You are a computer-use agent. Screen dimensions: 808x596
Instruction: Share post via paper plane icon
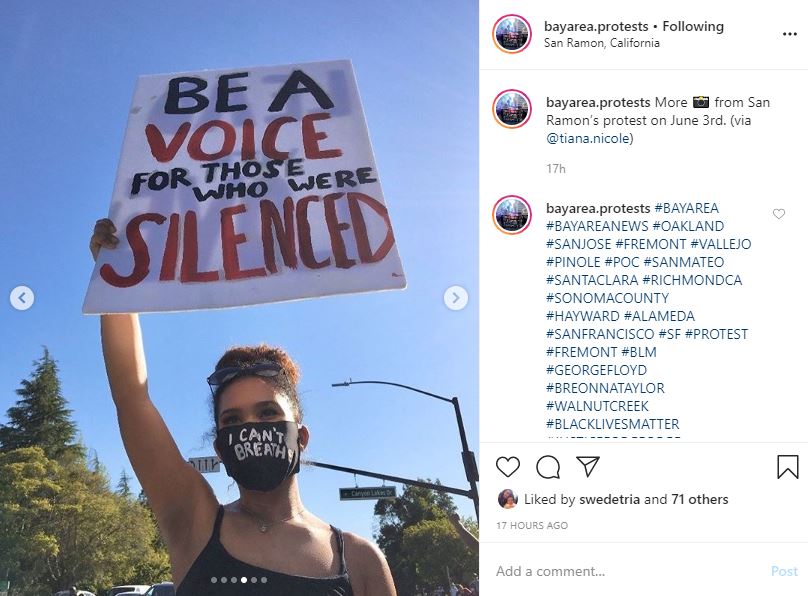pos(588,466)
